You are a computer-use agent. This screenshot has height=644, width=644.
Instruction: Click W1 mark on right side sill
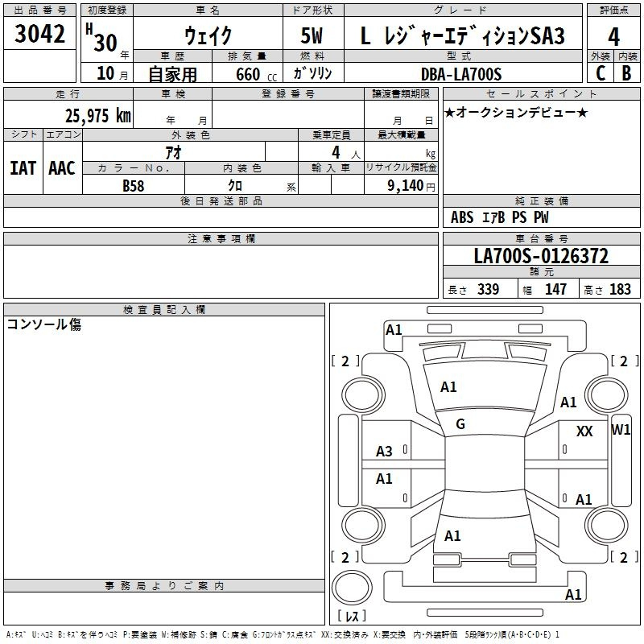pos(621,430)
